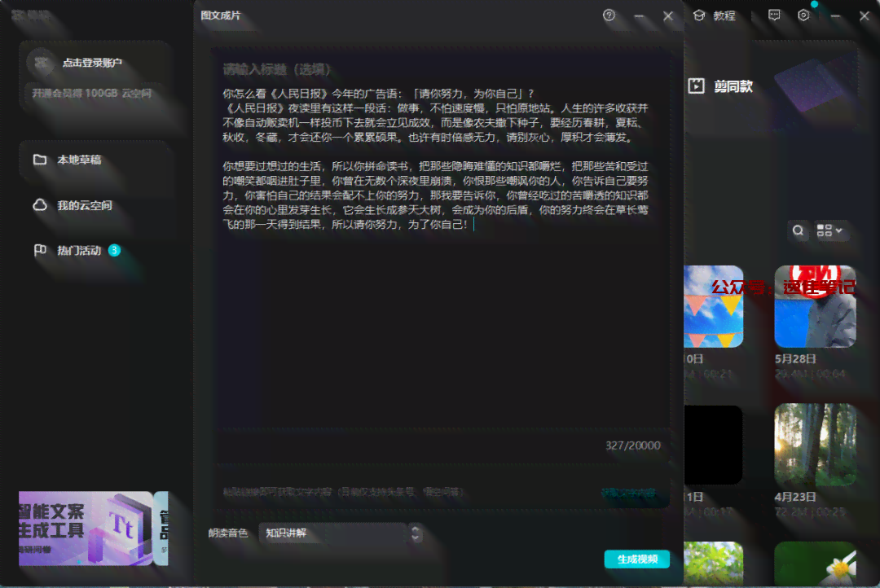Open the 教程 tutorial button
Viewport: 880px width, 588px height.
coord(715,15)
